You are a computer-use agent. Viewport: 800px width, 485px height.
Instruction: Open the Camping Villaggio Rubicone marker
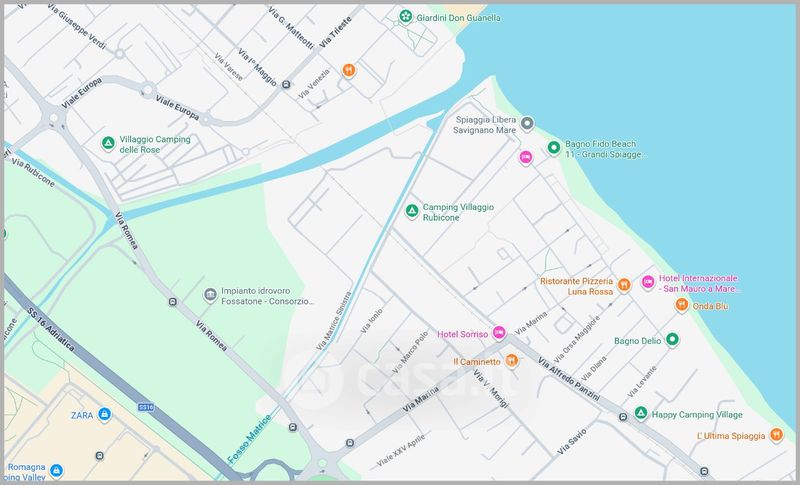[x=410, y=211]
